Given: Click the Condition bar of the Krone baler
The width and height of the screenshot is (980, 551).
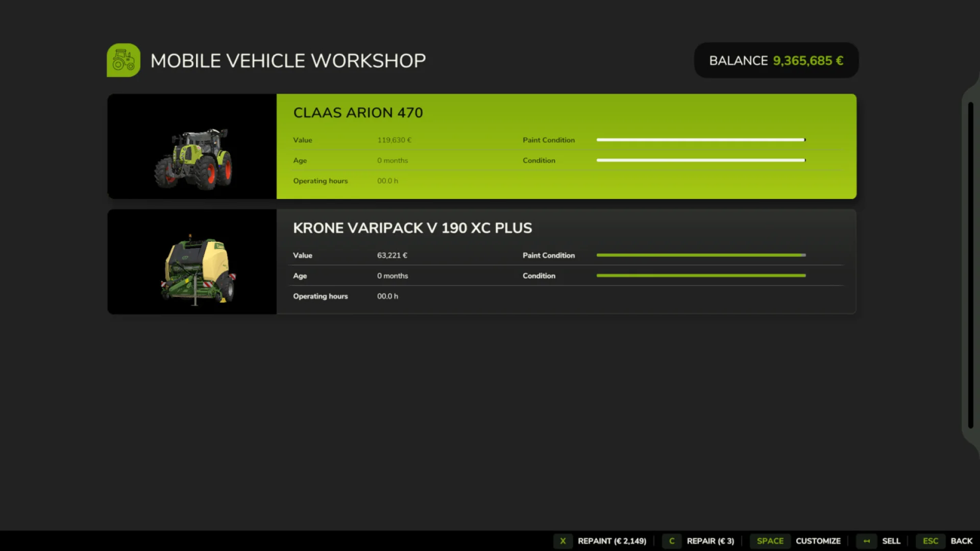Looking at the screenshot, I should (x=701, y=275).
